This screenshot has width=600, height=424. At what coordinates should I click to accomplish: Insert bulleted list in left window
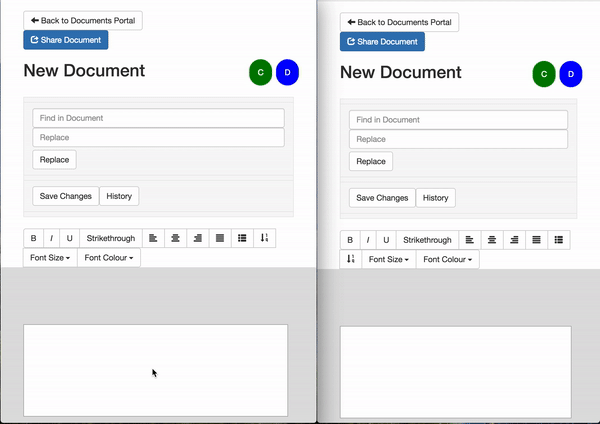click(x=242, y=238)
